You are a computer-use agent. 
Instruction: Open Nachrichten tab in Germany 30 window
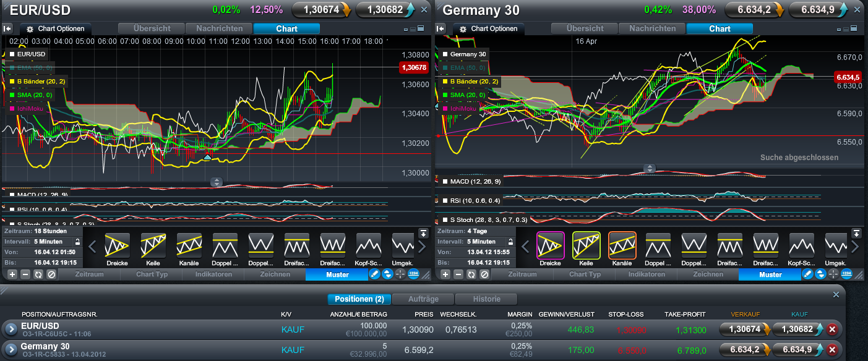coord(652,28)
